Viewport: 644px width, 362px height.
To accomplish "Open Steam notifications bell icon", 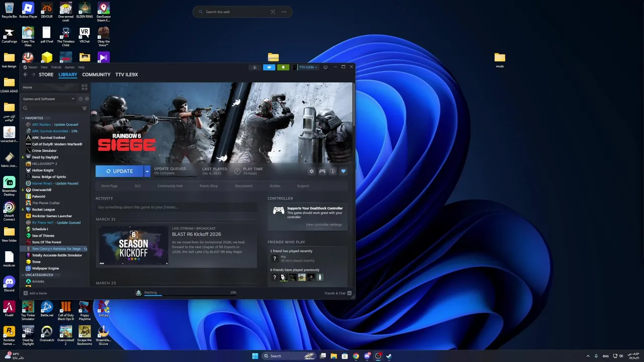I will 283,67.
